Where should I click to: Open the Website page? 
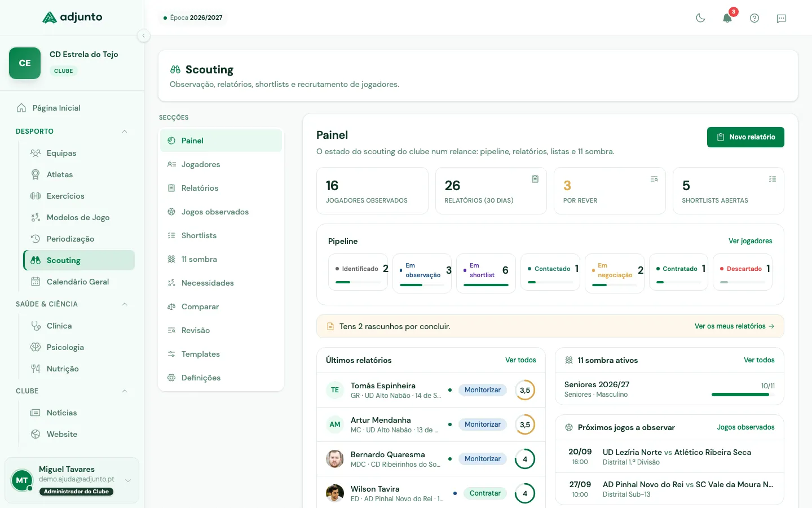79,434
